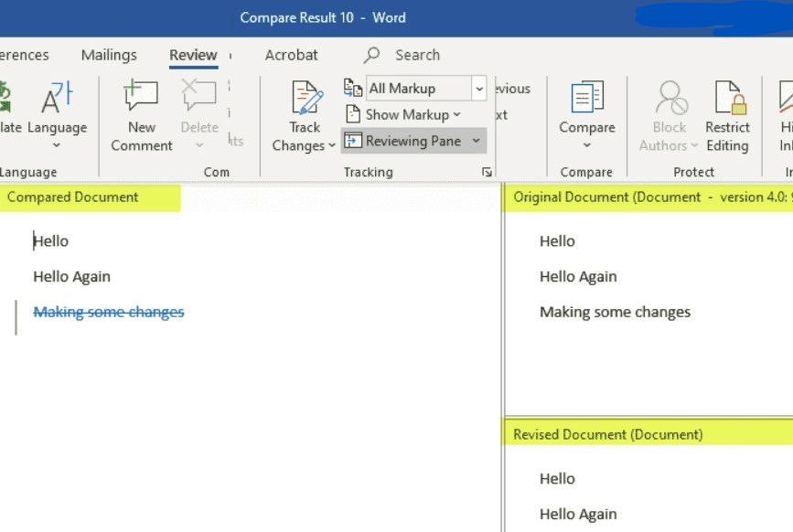The height and width of the screenshot is (532, 793).
Task: Click the Language tool icon
Action: tap(57, 97)
